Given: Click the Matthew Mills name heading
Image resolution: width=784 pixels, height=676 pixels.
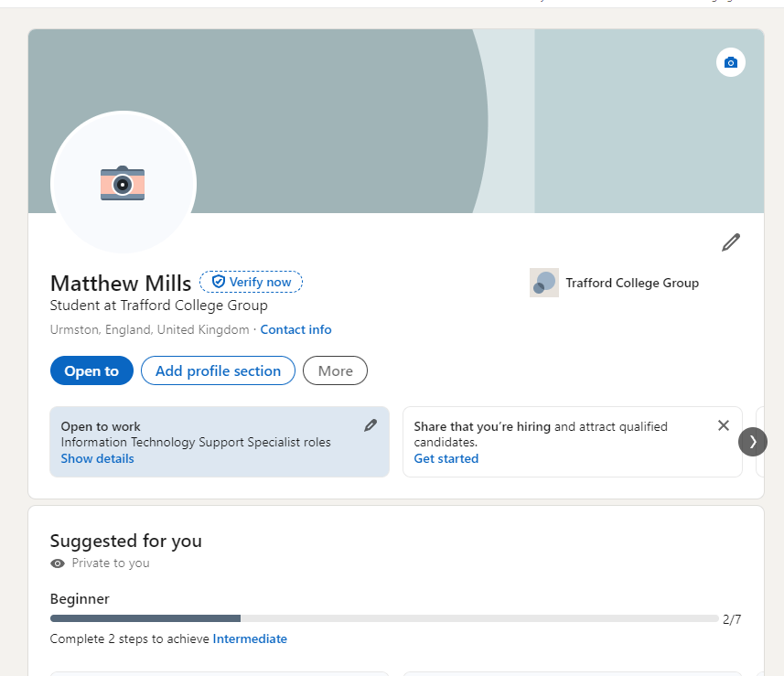Looking at the screenshot, I should 121,283.
